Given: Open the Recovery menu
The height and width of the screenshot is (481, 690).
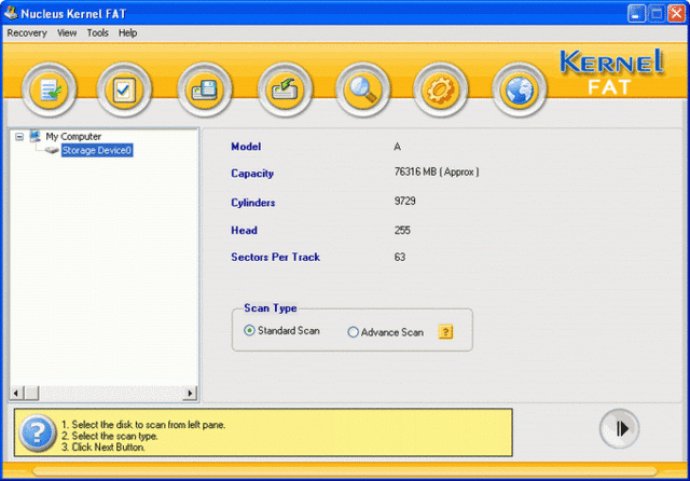Looking at the screenshot, I should point(27,33).
